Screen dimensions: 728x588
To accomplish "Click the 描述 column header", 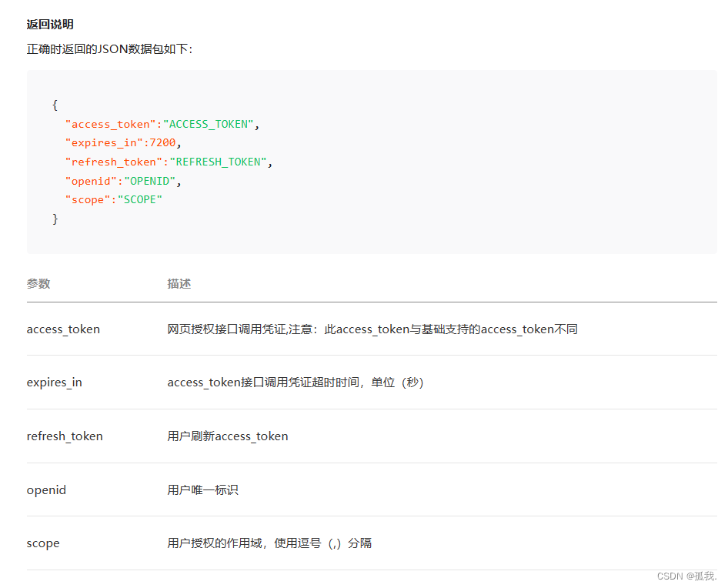I will [x=179, y=283].
